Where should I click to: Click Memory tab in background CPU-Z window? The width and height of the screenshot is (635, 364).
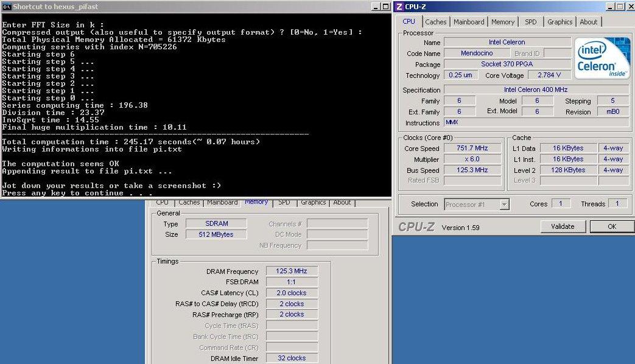point(256,202)
